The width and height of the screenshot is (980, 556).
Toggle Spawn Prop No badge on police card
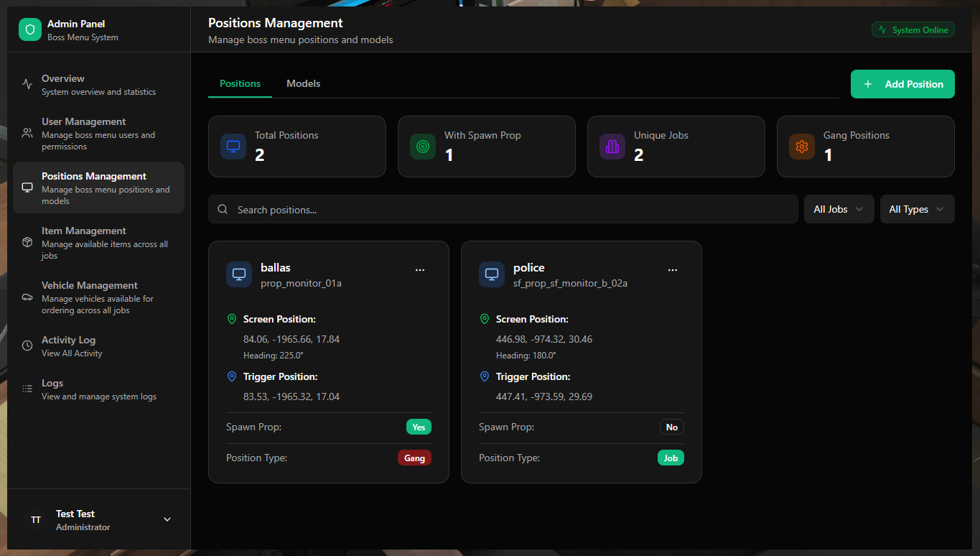click(671, 427)
